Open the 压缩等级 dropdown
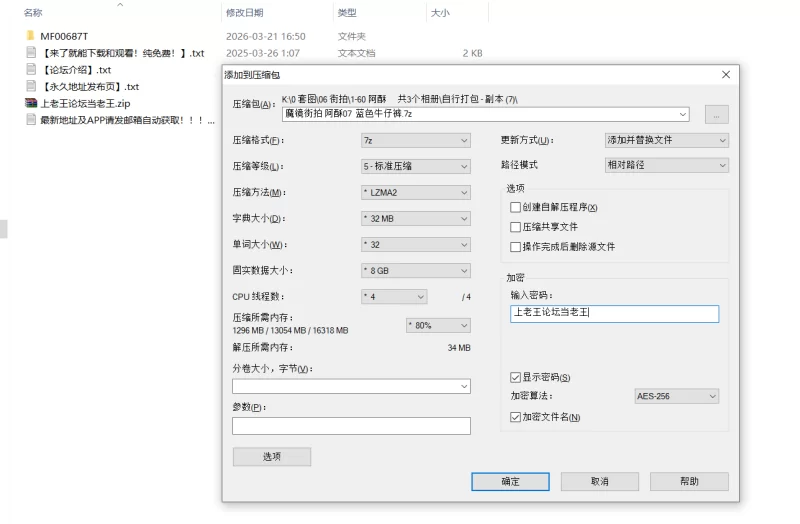The height and width of the screenshot is (524, 800). click(416, 166)
